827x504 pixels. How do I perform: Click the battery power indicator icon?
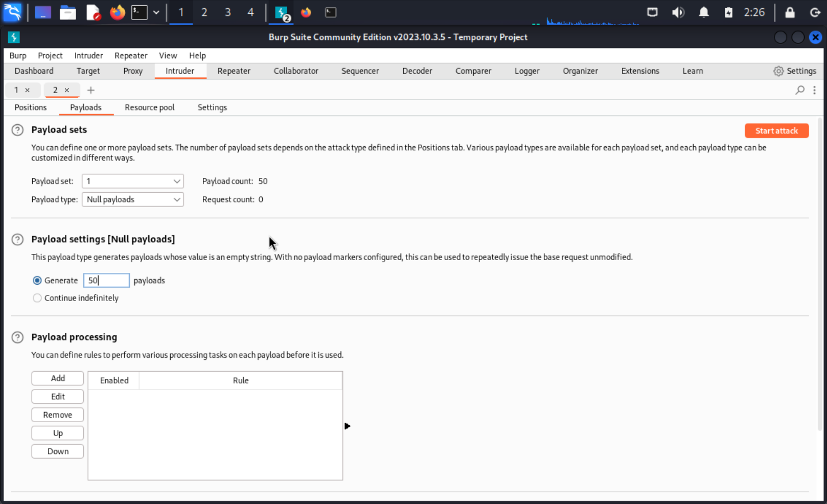[x=728, y=12]
